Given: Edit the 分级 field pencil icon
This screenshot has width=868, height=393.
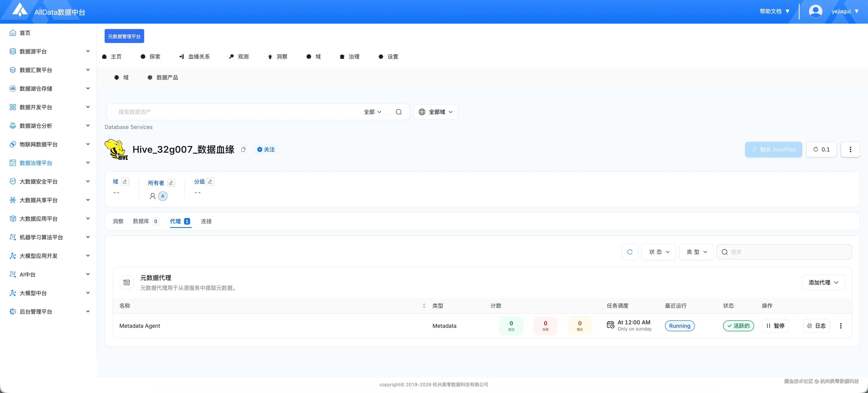Looking at the screenshot, I should 210,182.
